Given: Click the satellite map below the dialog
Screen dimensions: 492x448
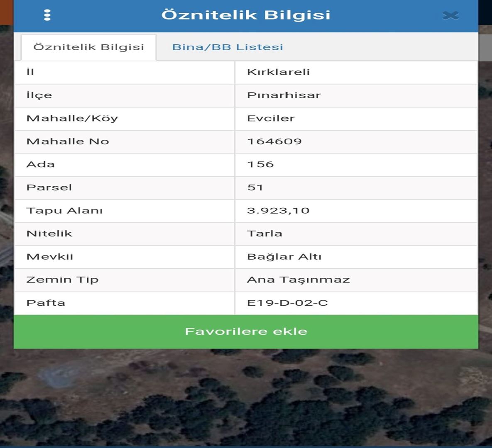Looking at the screenshot, I should tap(246, 398).
